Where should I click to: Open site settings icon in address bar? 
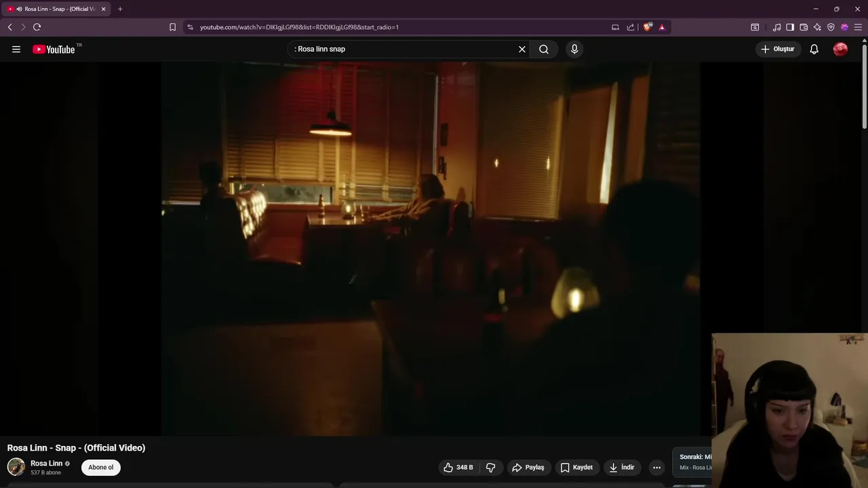click(x=190, y=27)
